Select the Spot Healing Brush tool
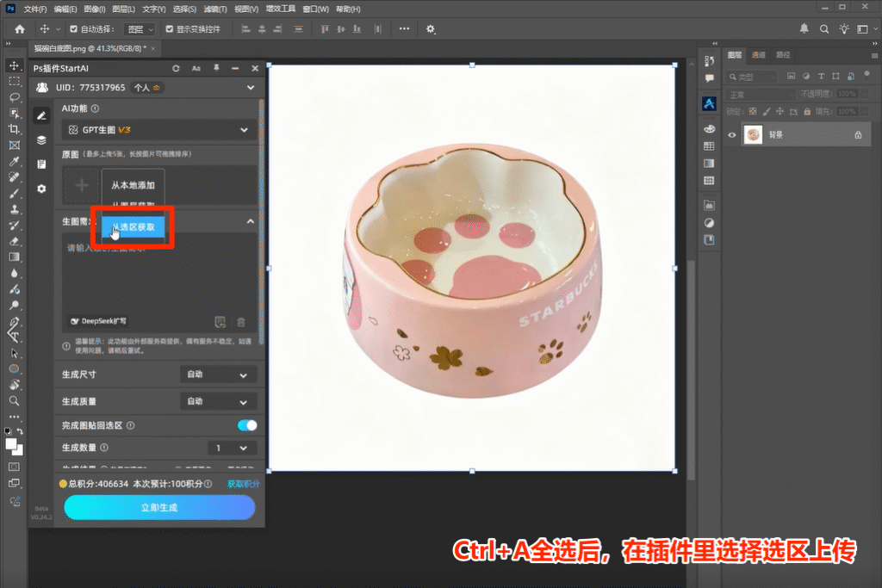This screenshot has width=882, height=588. click(14, 177)
